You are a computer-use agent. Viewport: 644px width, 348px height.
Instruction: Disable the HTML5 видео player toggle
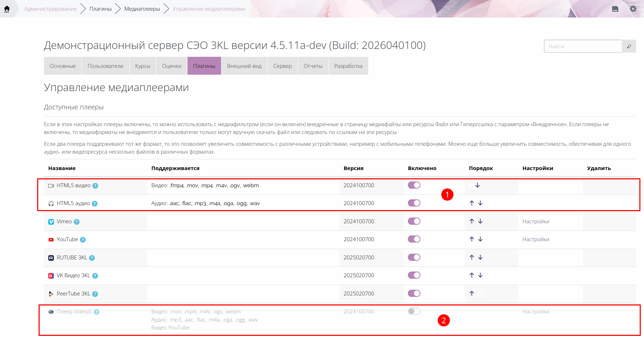click(x=414, y=185)
